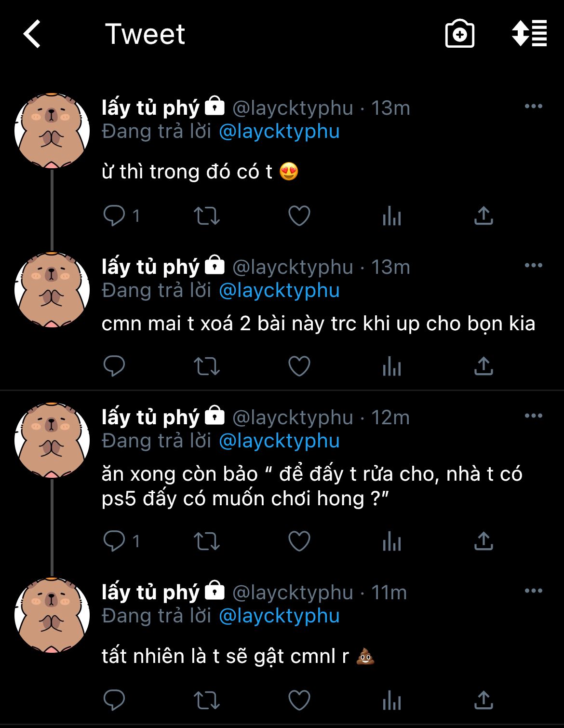The height and width of the screenshot is (728, 564).
Task: Reply to the 'ăn xong còn bảo' tweet
Action: [x=114, y=541]
